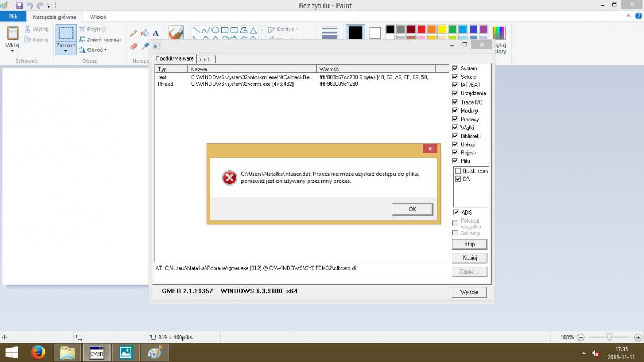The width and height of the screenshot is (644, 362).
Task: Select the oval shape in shapes gallery
Action: [215, 30]
